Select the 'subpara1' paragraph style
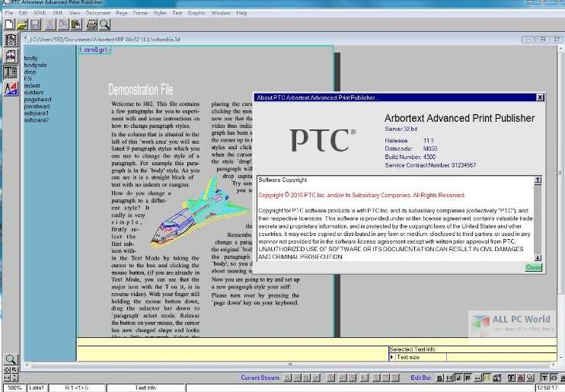Screen dimensions: 565x392 click(x=36, y=113)
